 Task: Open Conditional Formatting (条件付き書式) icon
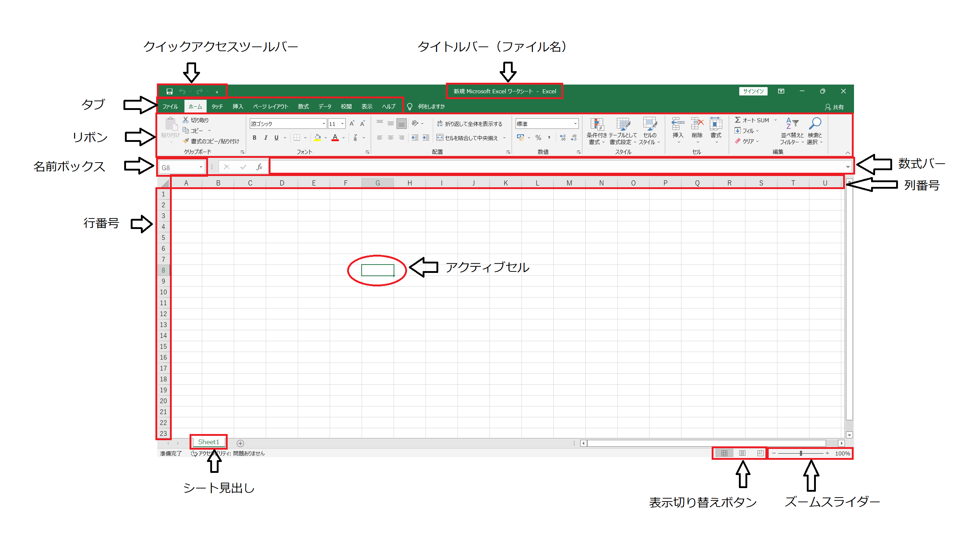[597, 124]
